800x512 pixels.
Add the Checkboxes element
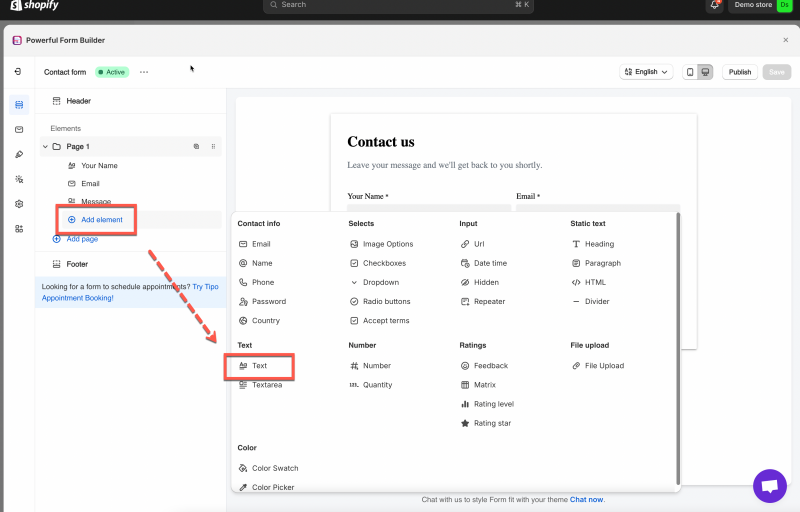click(x=384, y=263)
